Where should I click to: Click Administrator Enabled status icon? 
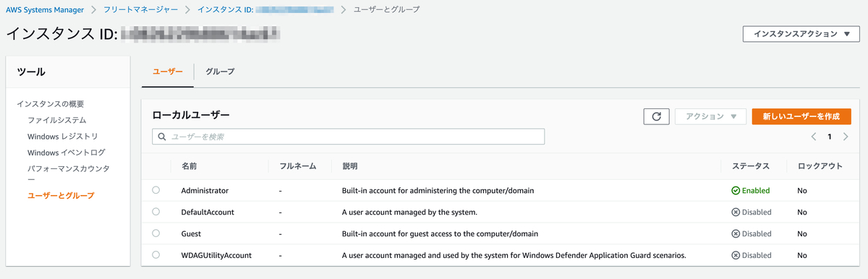point(735,191)
